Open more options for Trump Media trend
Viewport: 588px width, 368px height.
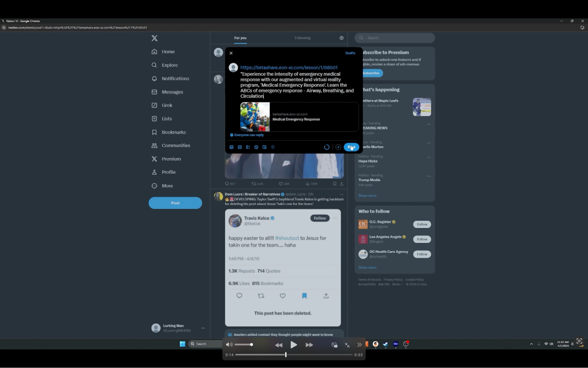429,176
